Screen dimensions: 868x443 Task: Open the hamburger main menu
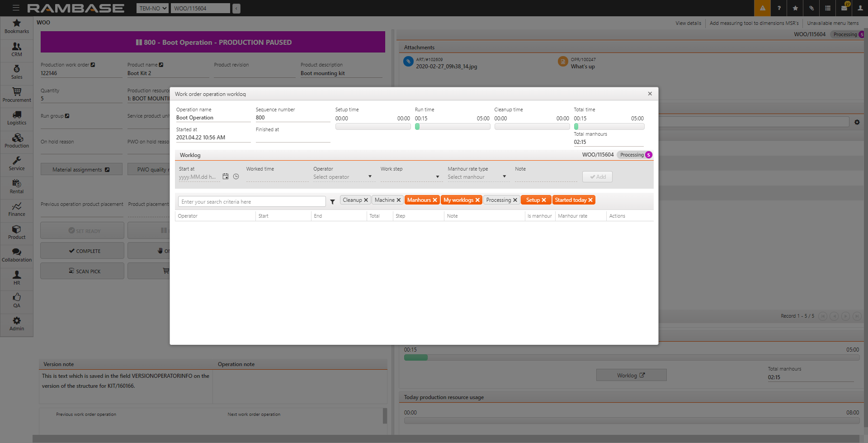pyautogui.click(x=16, y=8)
